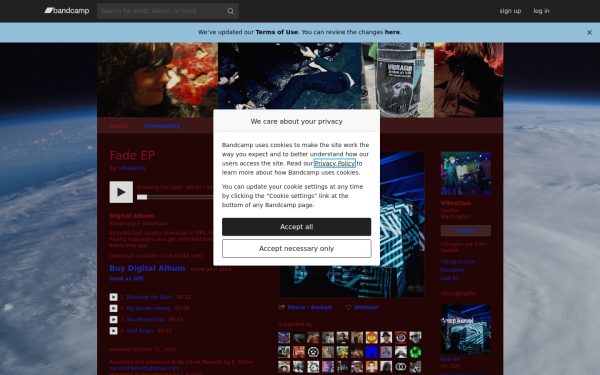Image resolution: width=600 pixels, height=375 pixels.
Task: Dismiss the Terms of Use banner
Action: pyautogui.click(x=589, y=33)
